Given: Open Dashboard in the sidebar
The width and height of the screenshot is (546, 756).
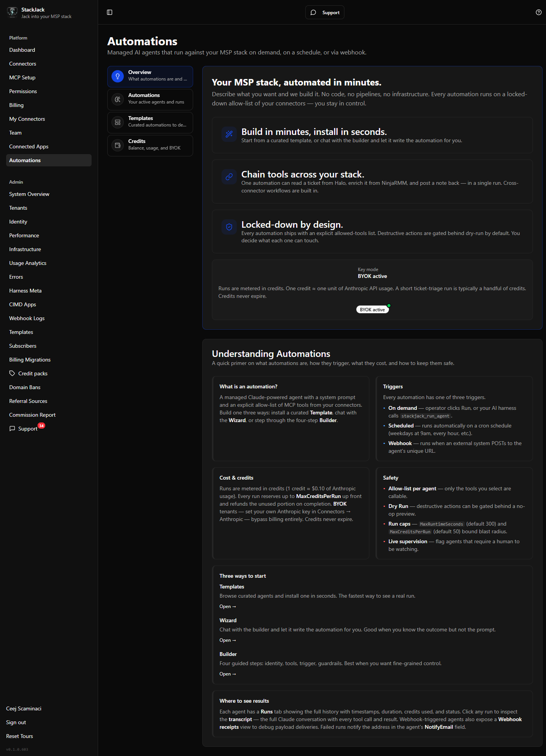Looking at the screenshot, I should 49,50.
